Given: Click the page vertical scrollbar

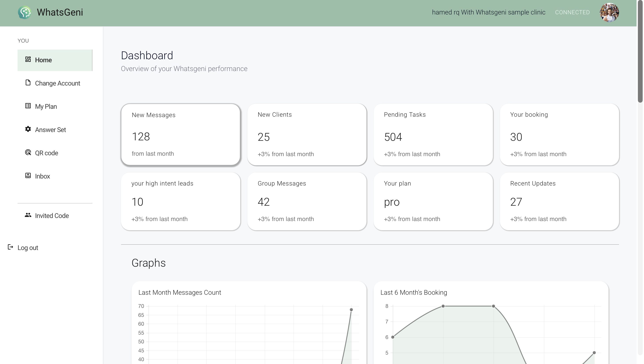Looking at the screenshot, I should point(640,51).
